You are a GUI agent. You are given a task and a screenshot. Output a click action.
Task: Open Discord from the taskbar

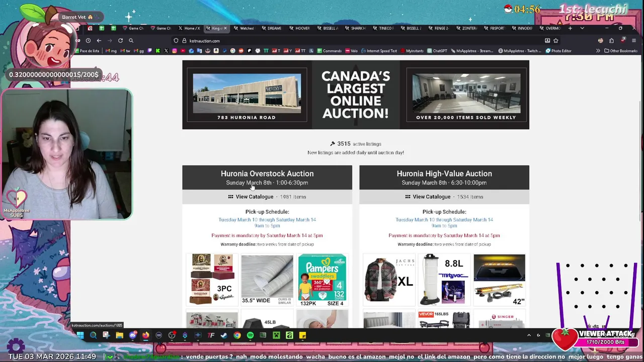tap(132, 335)
